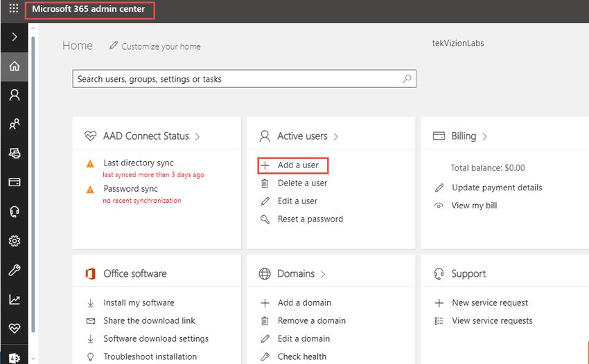Open Domains card chevron
589x364 pixels.
(x=323, y=274)
